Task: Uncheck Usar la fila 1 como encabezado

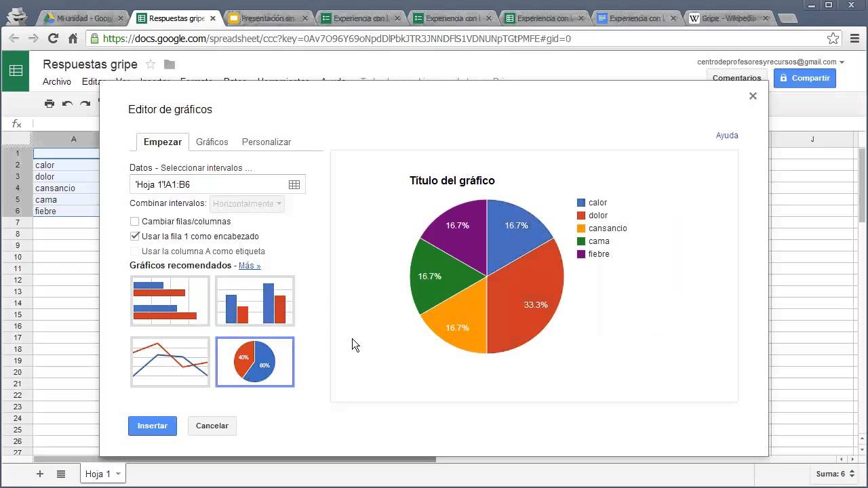Action: 134,237
